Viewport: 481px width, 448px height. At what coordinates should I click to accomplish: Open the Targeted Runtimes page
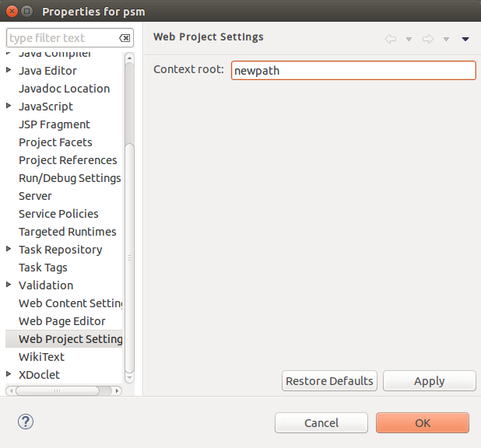click(67, 232)
